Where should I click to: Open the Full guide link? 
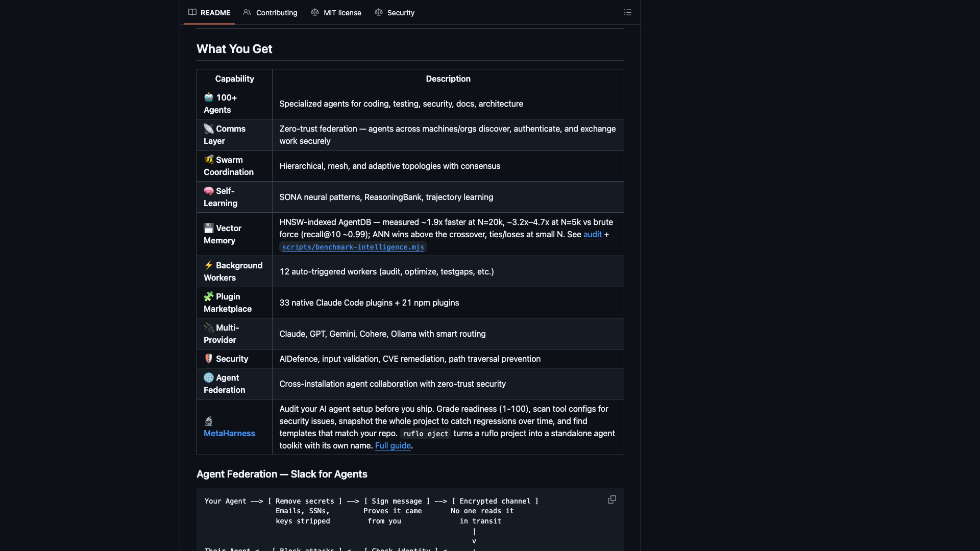(x=393, y=445)
